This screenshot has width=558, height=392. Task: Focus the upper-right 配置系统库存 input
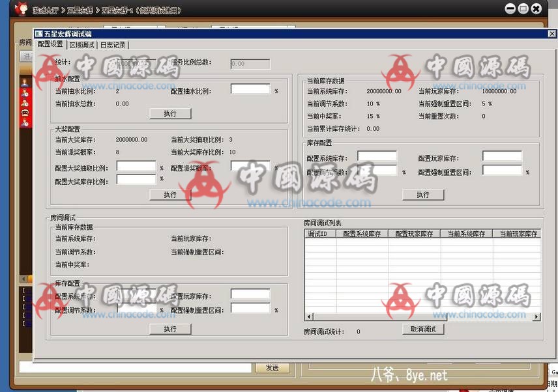click(x=377, y=156)
